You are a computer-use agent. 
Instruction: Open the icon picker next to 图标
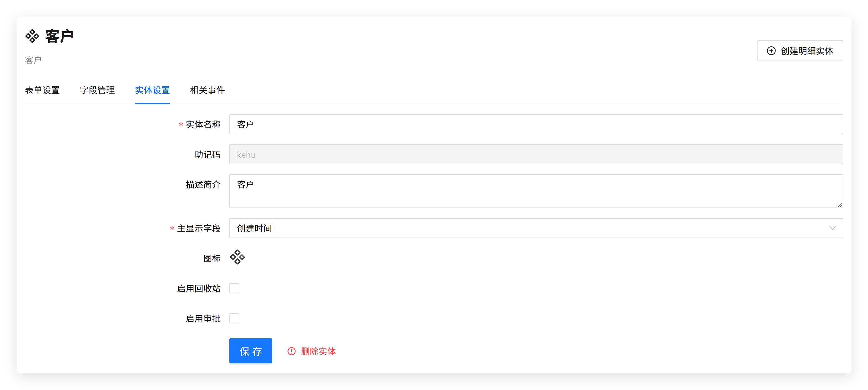pyautogui.click(x=237, y=258)
